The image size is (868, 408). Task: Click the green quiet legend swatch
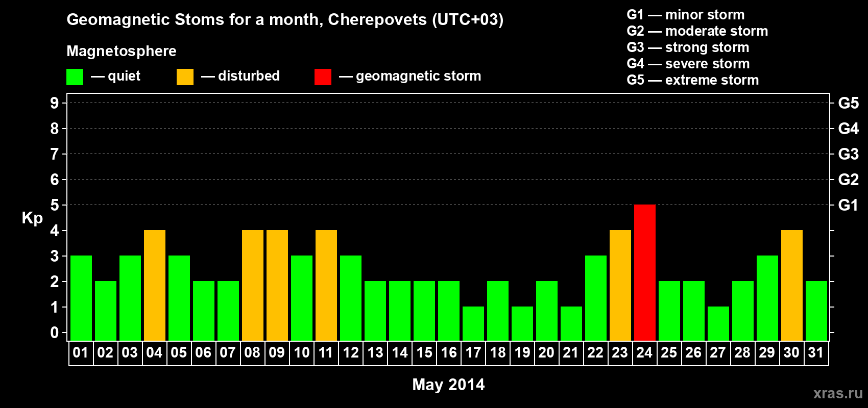pos(75,77)
